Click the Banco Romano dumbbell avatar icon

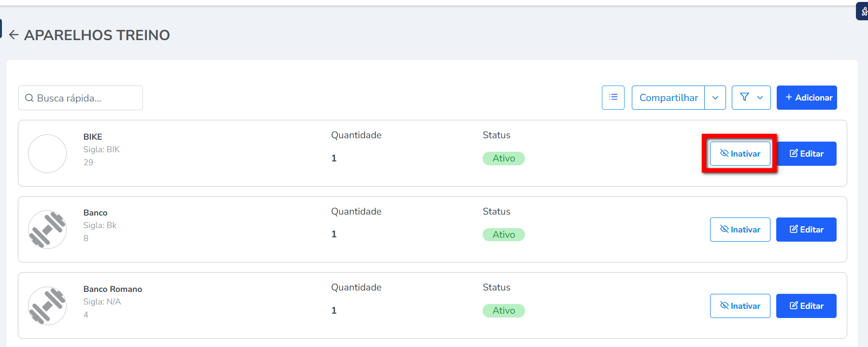pyautogui.click(x=47, y=306)
